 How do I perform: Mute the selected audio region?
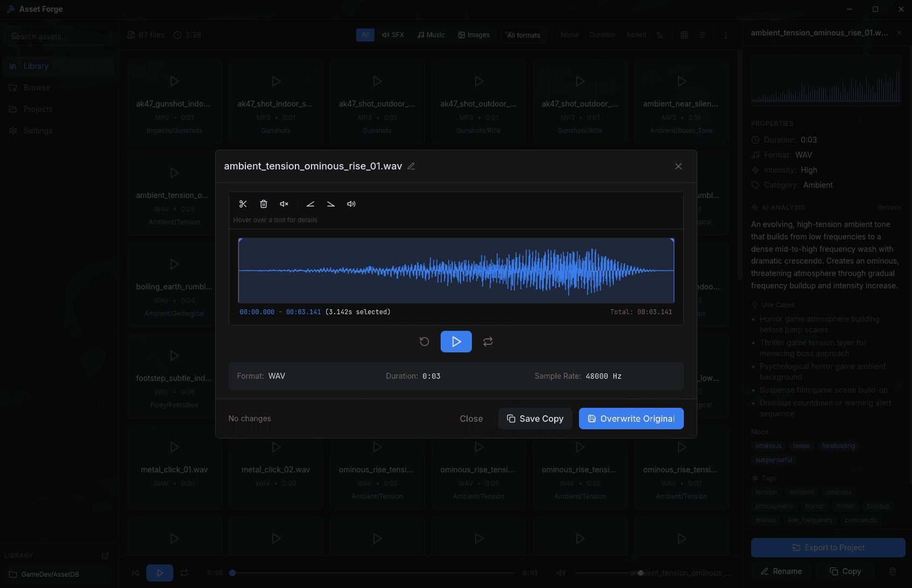coord(284,204)
